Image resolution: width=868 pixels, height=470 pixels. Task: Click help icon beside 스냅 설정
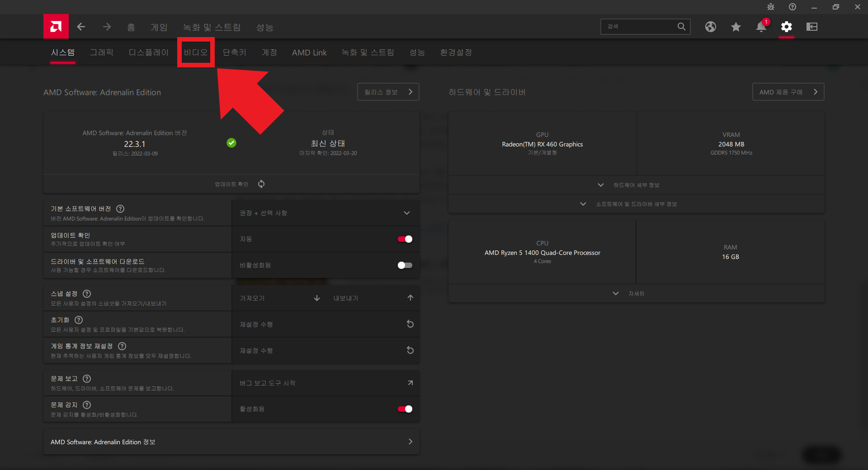[x=87, y=294]
